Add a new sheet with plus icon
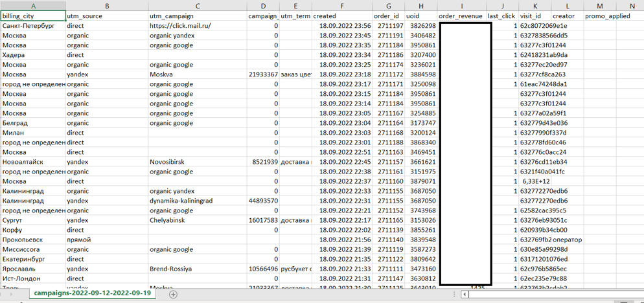This screenshot has height=303, width=644. point(174,294)
